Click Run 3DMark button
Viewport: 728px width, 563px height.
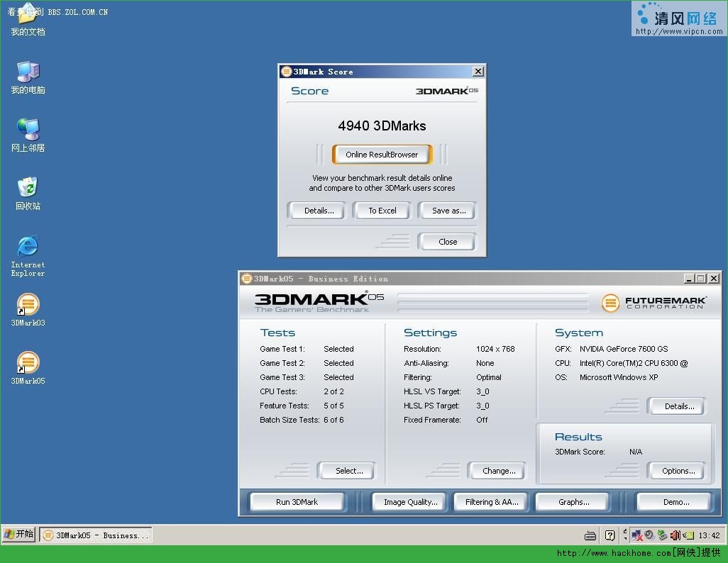pyautogui.click(x=297, y=502)
